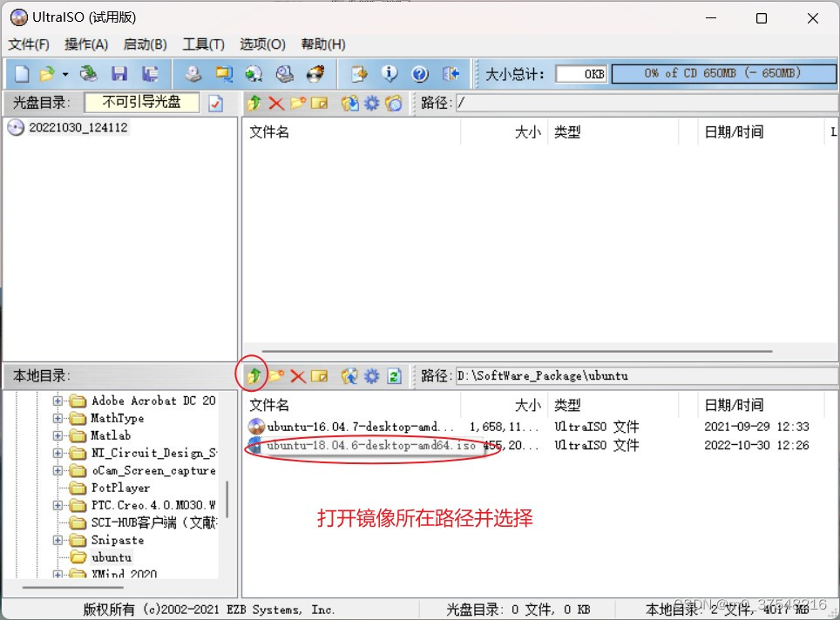This screenshot has height=620, width=840.
Task: Click the Compress ISO disc icon
Action: coord(254,74)
